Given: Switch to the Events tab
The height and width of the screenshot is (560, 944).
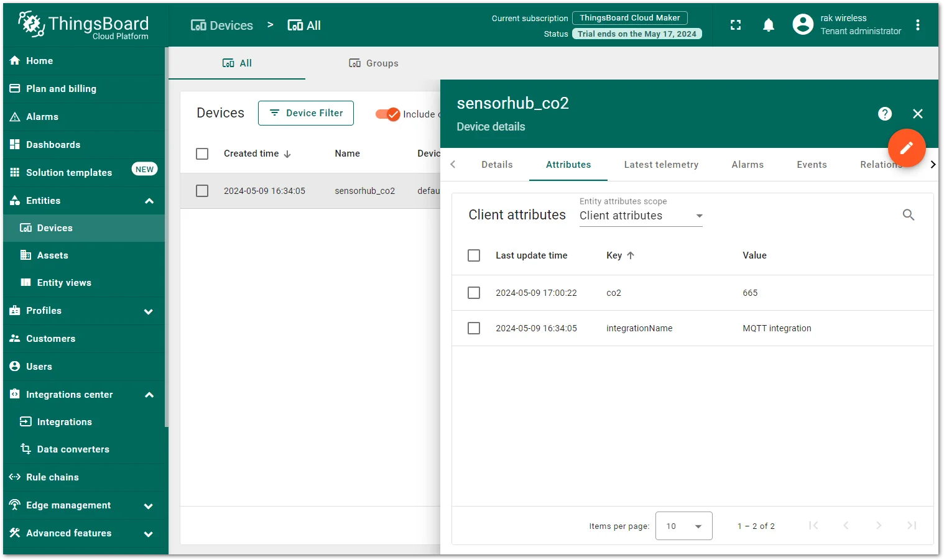Looking at the screenshot, I should (x=812, y=165).
